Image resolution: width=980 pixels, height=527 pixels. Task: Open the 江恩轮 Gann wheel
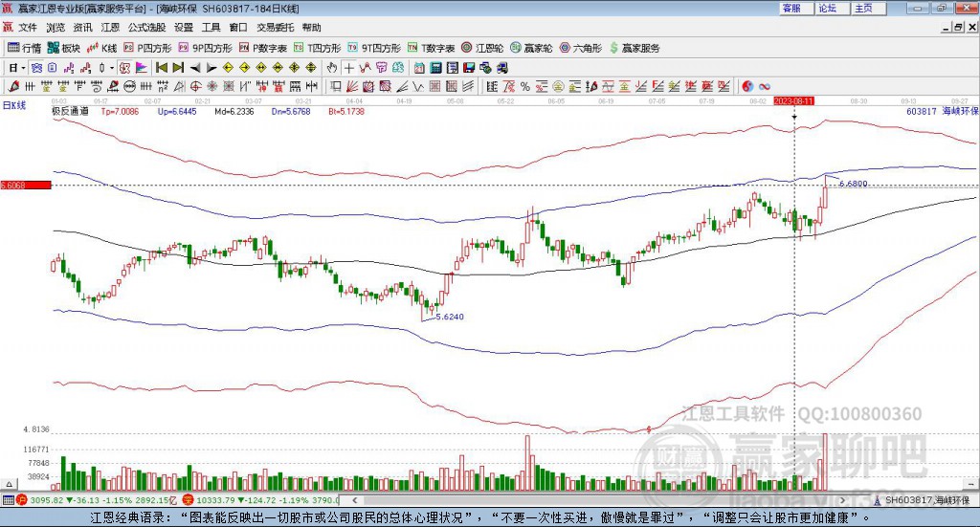[482, 48]
